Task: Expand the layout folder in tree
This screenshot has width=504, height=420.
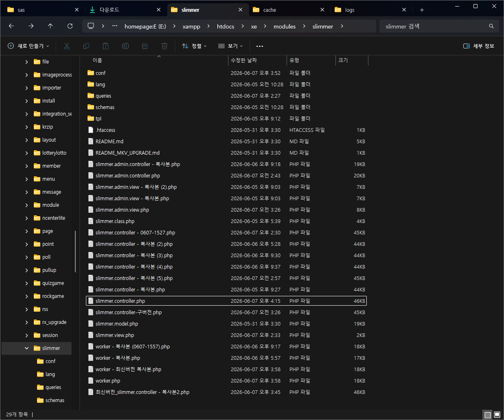Action: pos(26,140)
